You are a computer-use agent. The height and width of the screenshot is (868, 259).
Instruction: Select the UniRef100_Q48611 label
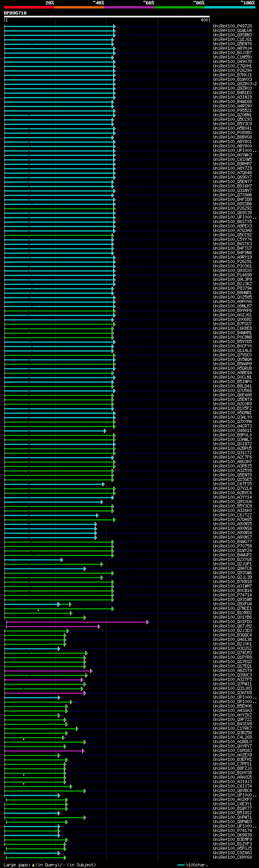tap(232, 430)
